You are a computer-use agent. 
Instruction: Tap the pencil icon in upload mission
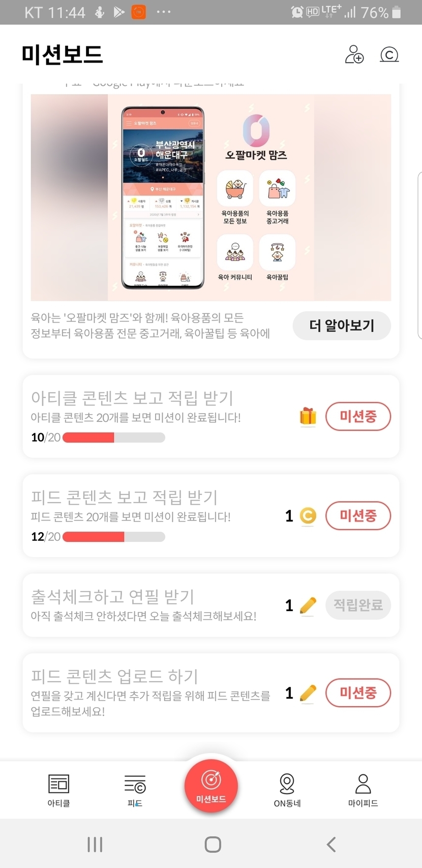click(308, 693)
